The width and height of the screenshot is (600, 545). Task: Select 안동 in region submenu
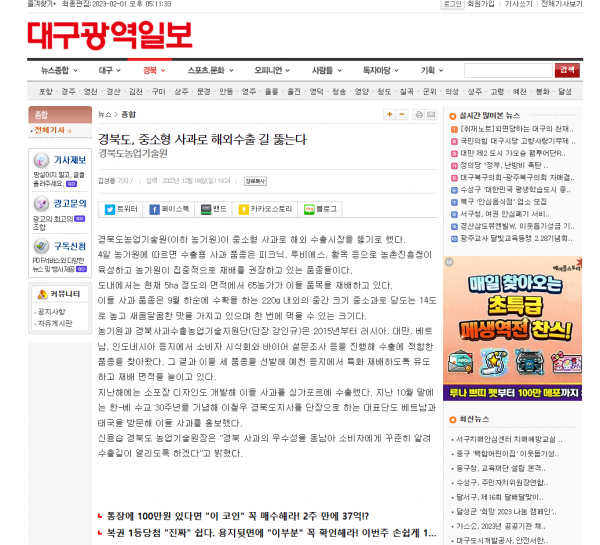coord(226,91)
